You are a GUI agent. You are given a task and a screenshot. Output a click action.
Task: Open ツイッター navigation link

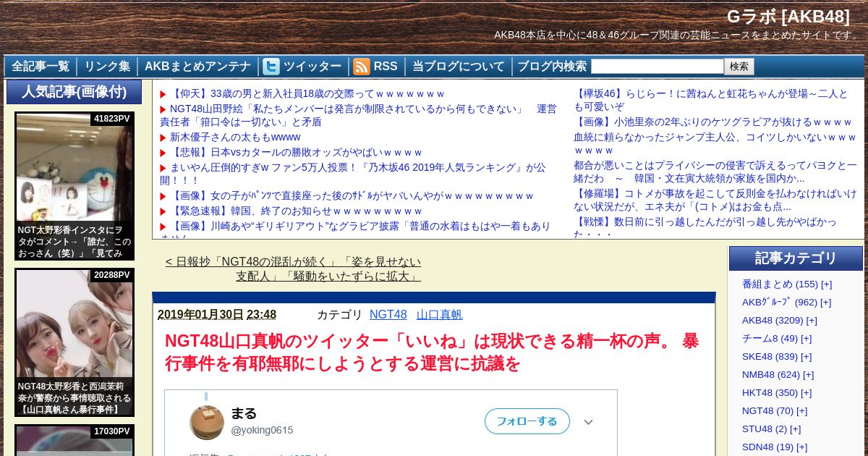pyautogui.click(x=312, y=67)
